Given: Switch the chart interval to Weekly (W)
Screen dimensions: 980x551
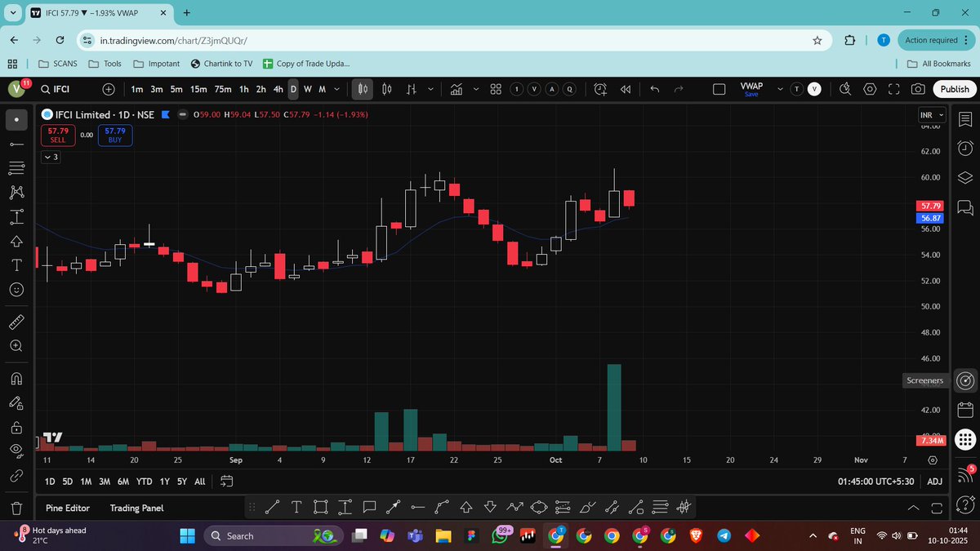Looking at the screenshot, I should [307, 89].
